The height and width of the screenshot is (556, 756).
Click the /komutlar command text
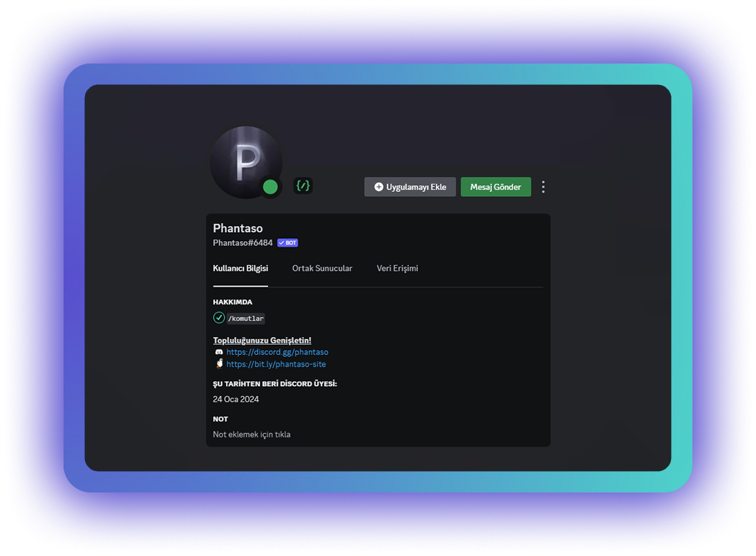pos(246,318)
